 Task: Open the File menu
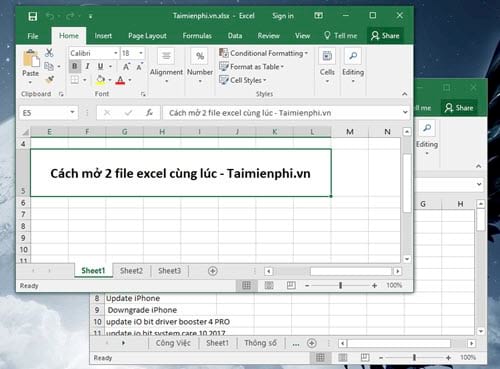(x=33, y=36)
